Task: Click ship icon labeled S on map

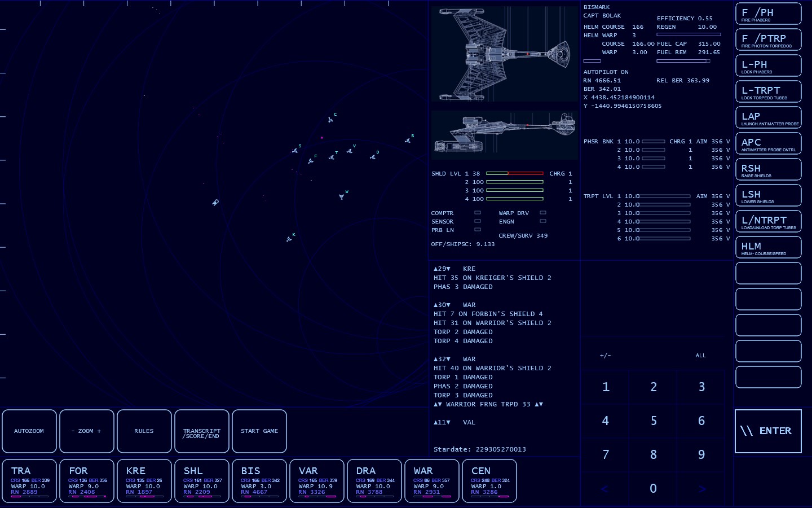Action: [295, 151]
